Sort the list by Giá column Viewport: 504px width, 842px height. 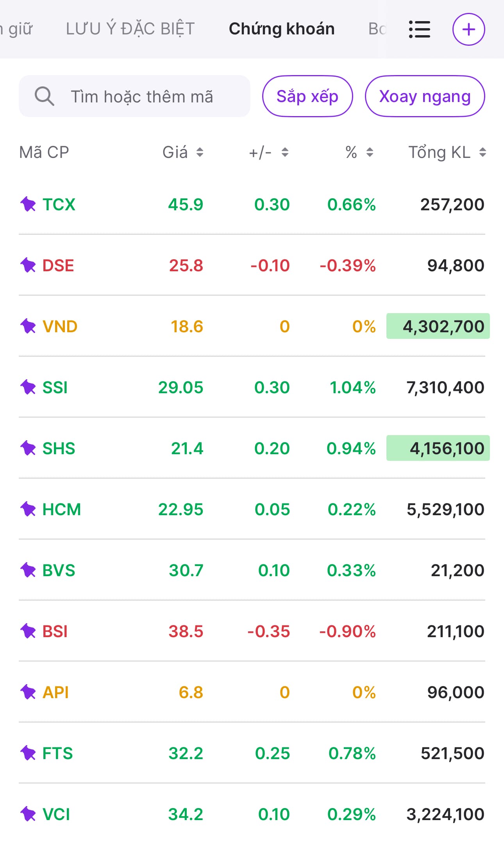click(x=183, y=152)
